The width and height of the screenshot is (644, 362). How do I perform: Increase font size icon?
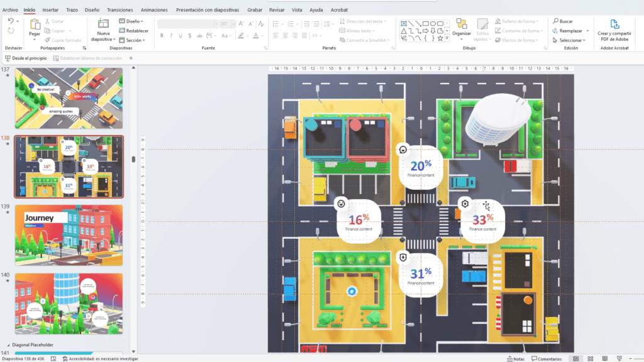[241, 24]
